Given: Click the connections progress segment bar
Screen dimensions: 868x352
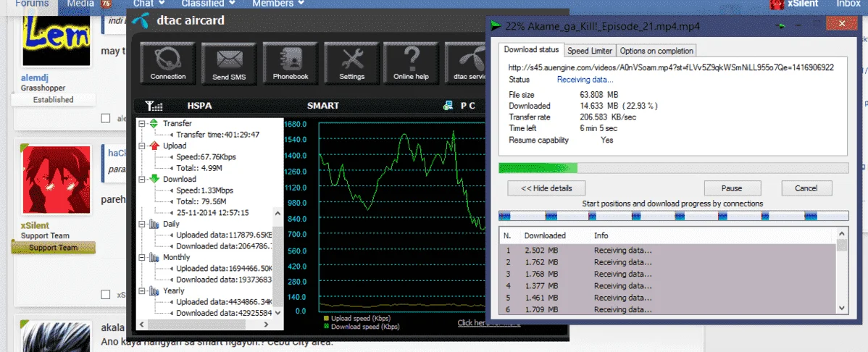Looking at the screenshot, I should tap(674, 216).
